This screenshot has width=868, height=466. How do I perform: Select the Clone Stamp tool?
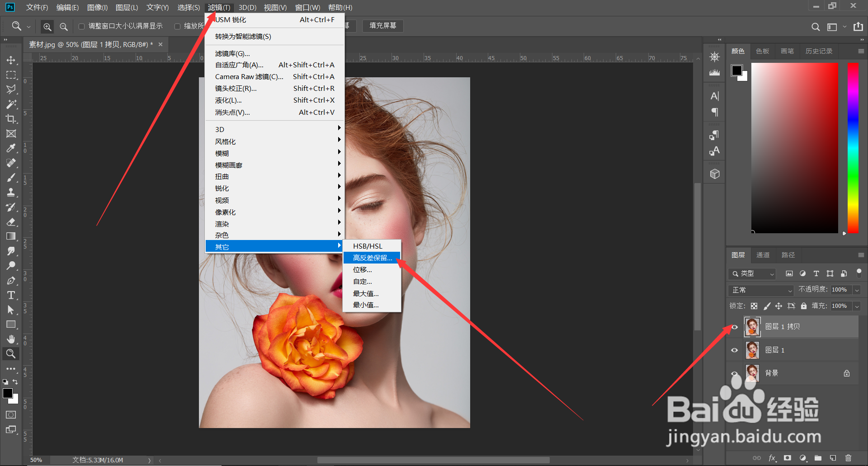pos(11,192)
